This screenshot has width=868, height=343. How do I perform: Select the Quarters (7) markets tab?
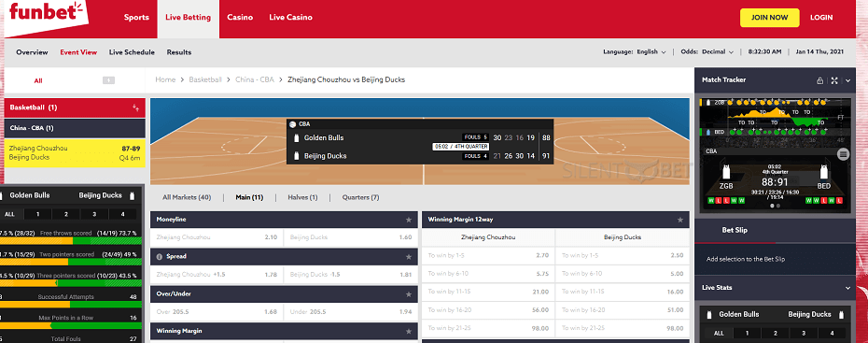click(360, 197)
